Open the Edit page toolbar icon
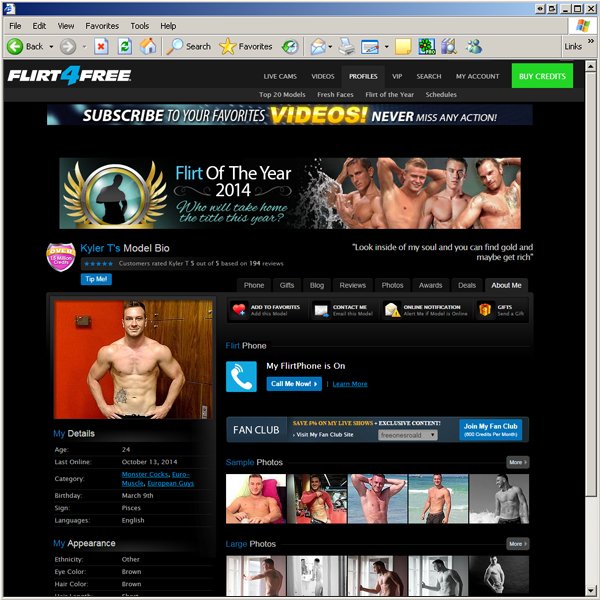This screenshot has width=600, height=600. coord(370,47)
